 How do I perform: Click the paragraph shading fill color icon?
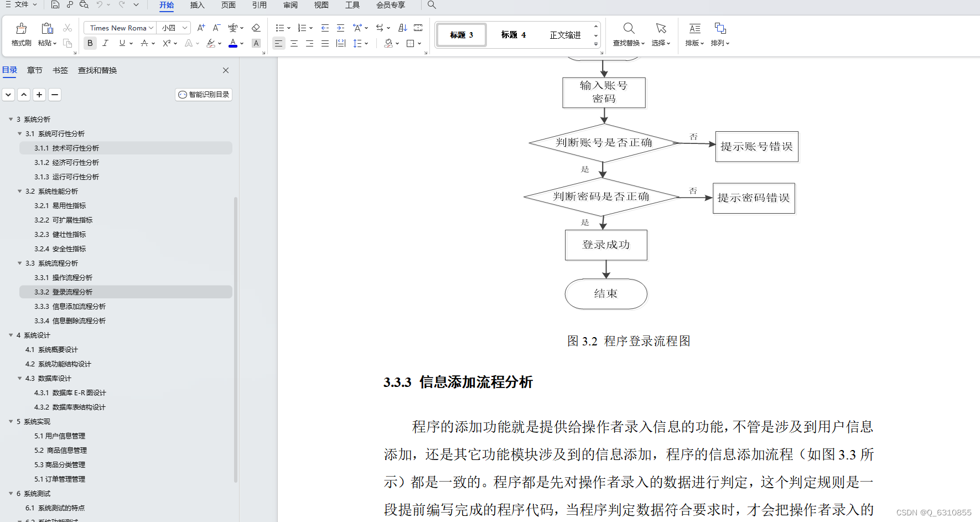point(388,43)
